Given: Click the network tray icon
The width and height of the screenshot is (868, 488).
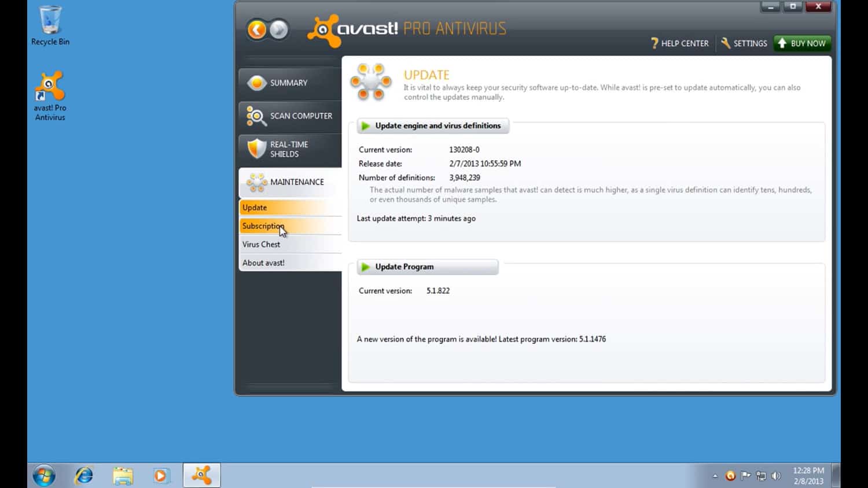Looking at the screenshot, I should point(761,476).
